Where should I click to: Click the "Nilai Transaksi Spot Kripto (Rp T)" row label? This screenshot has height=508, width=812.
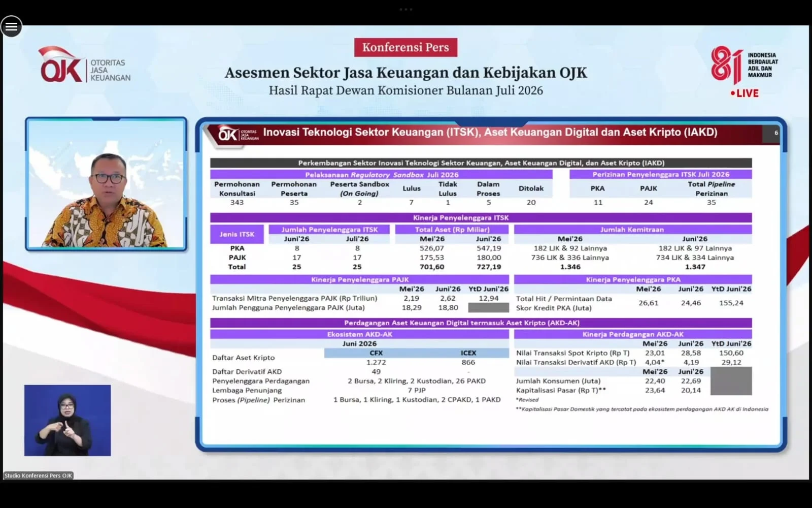pos(572,353)
